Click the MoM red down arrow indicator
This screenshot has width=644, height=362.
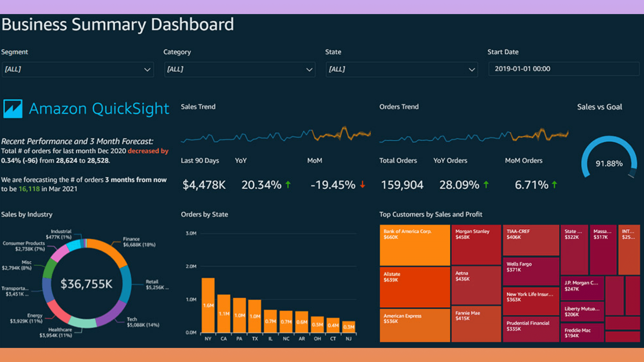(x=363, y=184)
